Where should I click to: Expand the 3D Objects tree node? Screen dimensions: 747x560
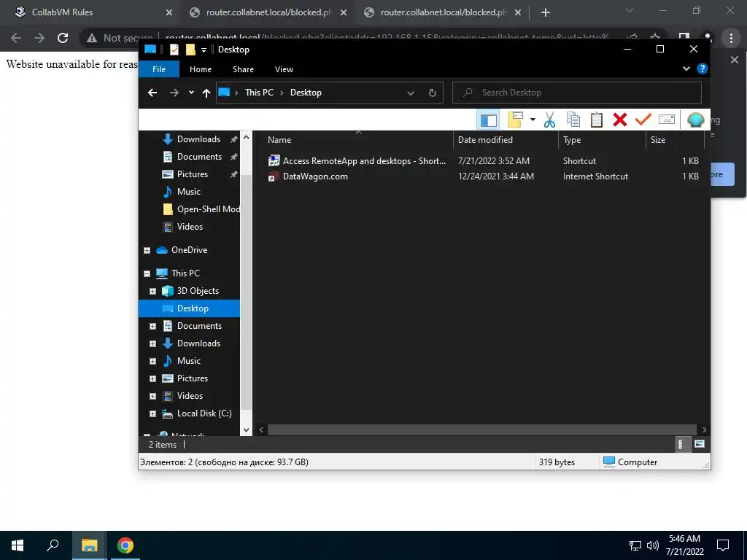pos(153,292)
